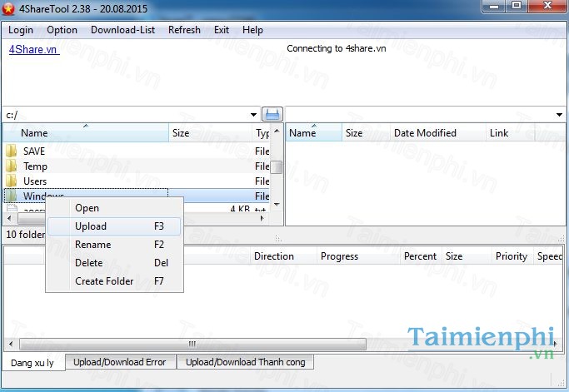Open the Option menu
569x392 pixels.
tap(62, 30)
